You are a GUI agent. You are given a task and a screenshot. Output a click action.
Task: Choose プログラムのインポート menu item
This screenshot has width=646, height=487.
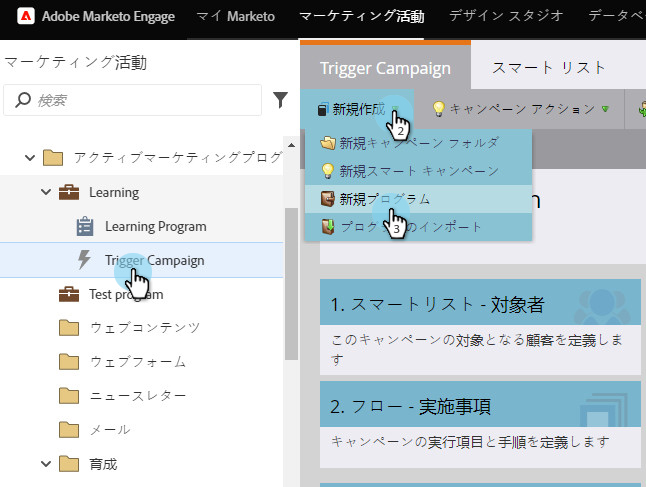point(418,227)
